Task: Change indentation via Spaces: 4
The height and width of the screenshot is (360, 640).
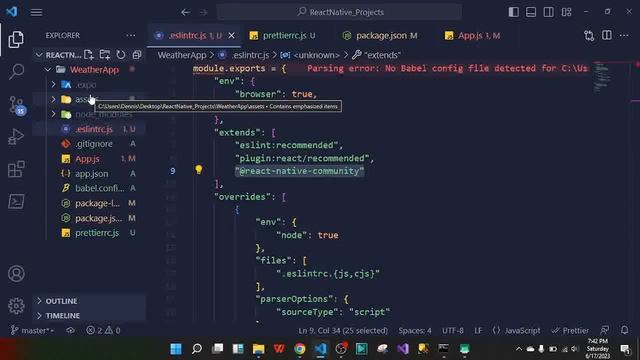Action: pyautogui.click(x=415, y=330)
